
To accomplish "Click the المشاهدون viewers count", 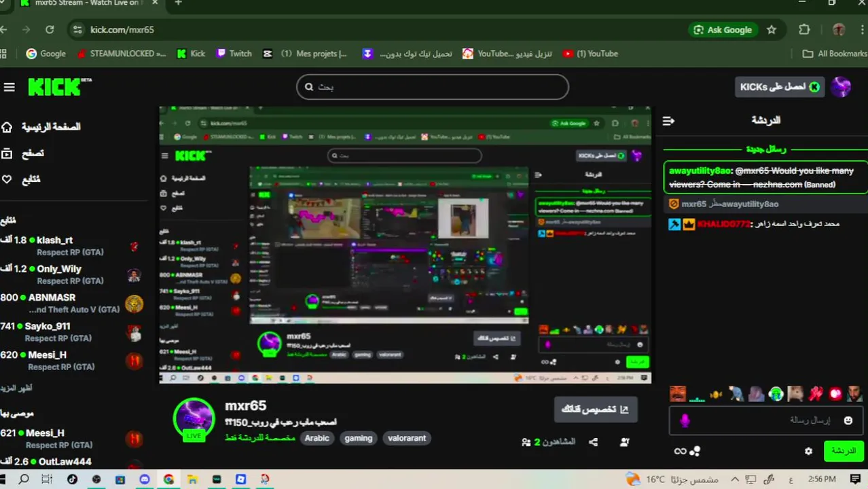I will (x=548, y=442).
